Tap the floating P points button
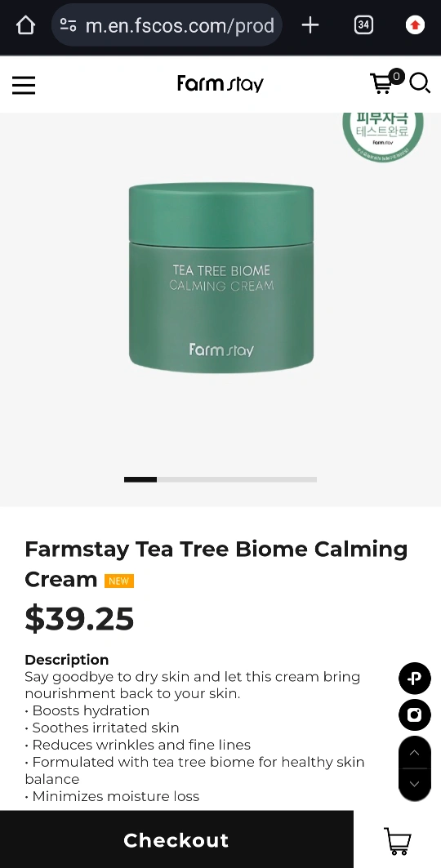 (414, 678)
